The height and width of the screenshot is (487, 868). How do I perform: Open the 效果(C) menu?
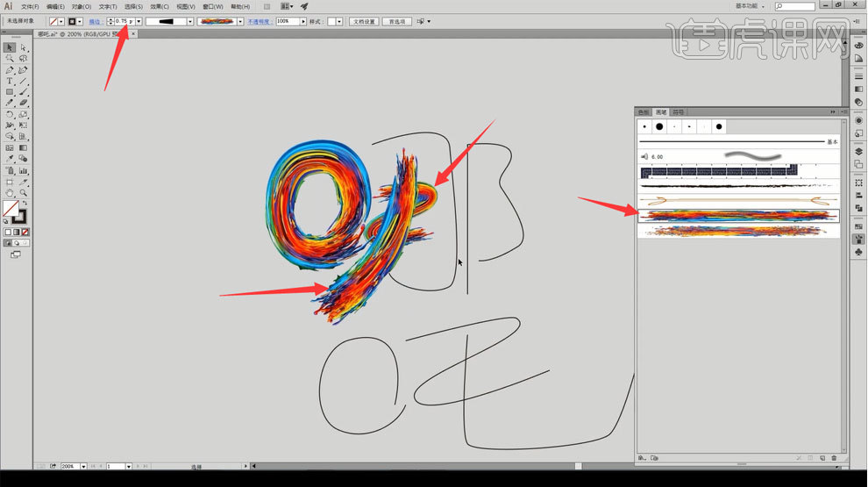pos(160,7)
